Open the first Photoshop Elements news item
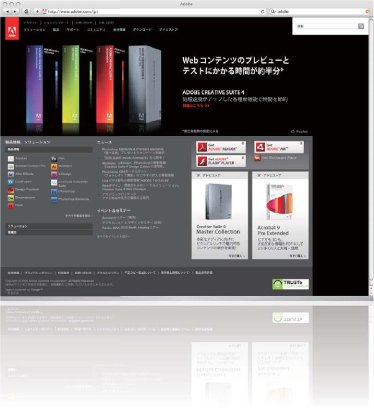The height and width of the screenshot is (409, 374). 133,151
